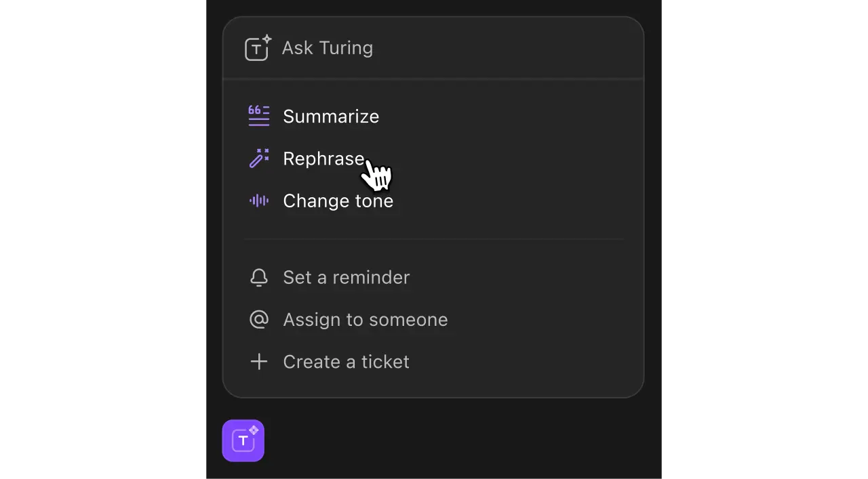Click the Turing logo icon in the header

pyautogui.click(x=257, y=48)
